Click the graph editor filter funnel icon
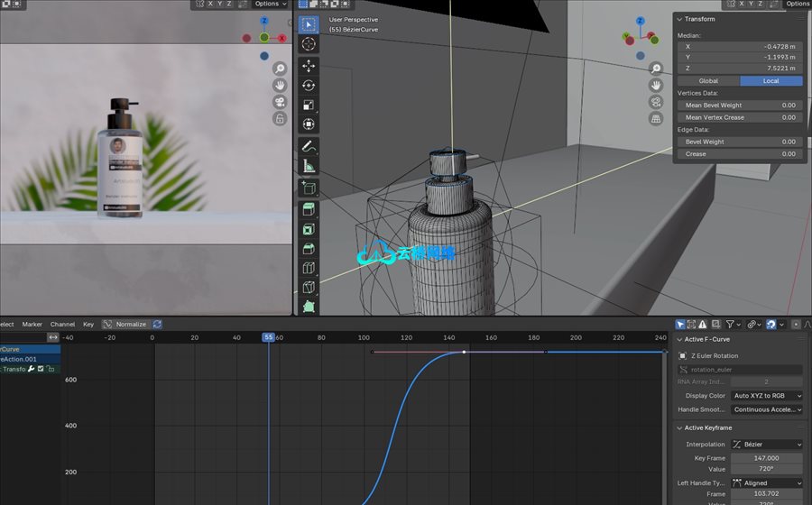The image size is (812, 505). pos(730,325)
